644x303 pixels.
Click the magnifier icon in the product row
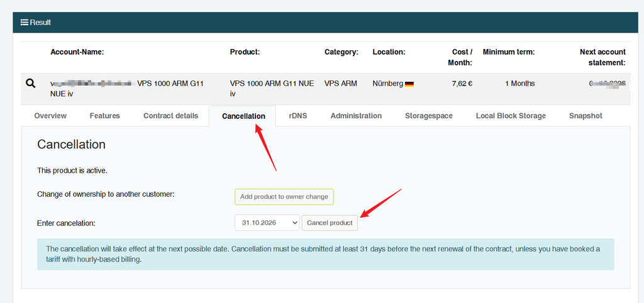31,84
